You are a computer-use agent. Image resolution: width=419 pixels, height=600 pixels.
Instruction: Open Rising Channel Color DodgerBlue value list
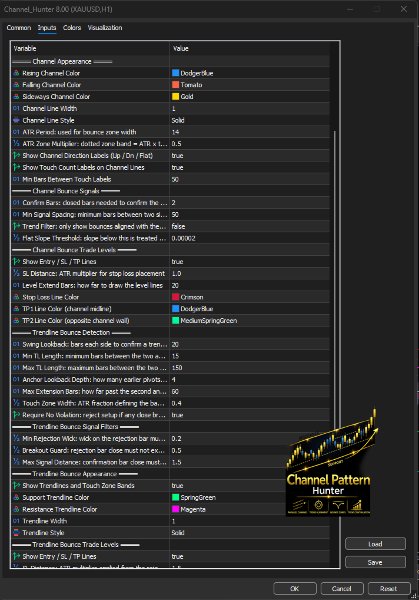[249, 73]
